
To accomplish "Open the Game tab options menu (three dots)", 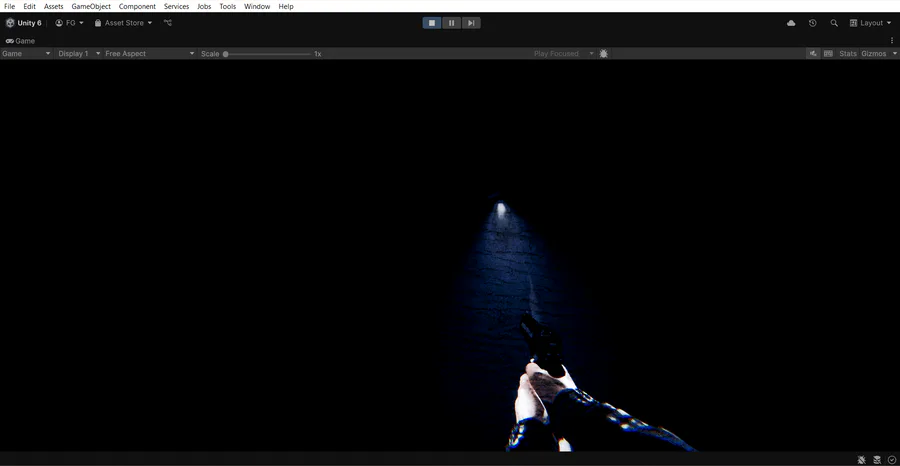I will (892, 41).
